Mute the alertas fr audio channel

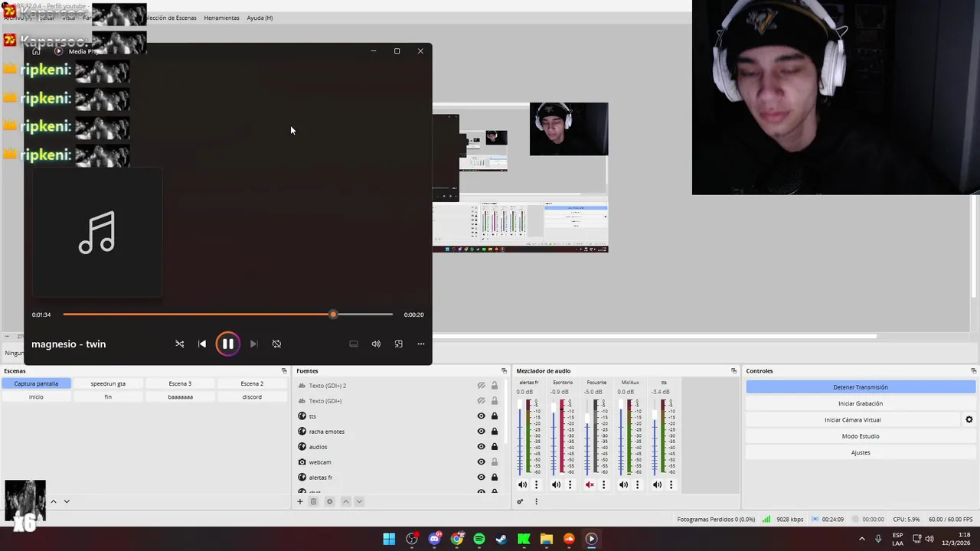522,484
